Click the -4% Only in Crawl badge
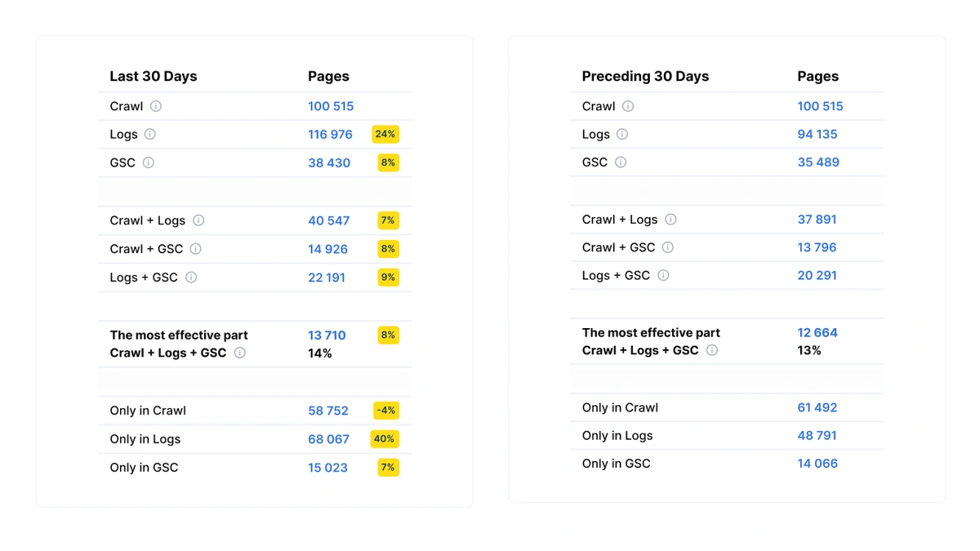 pos(385,411)
